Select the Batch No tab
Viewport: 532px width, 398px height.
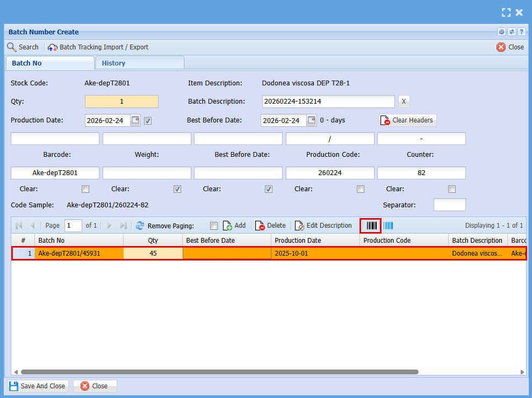click(27, 63)
